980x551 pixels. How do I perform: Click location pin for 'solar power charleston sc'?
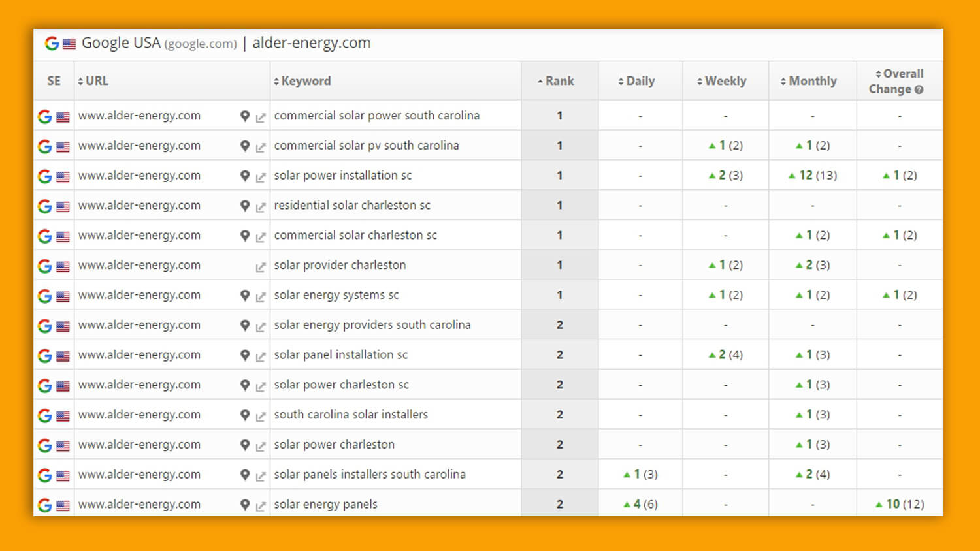click(245, 386)
